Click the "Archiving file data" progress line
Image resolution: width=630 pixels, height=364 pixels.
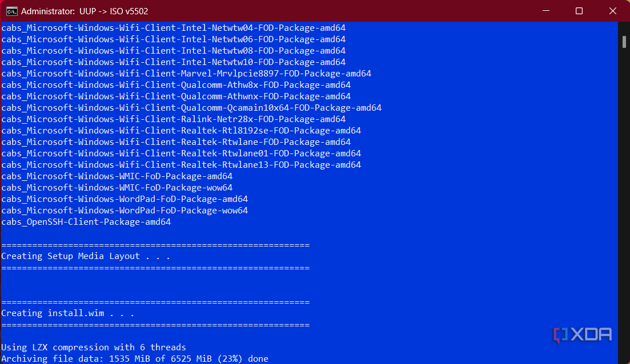(x=135, y=359)
